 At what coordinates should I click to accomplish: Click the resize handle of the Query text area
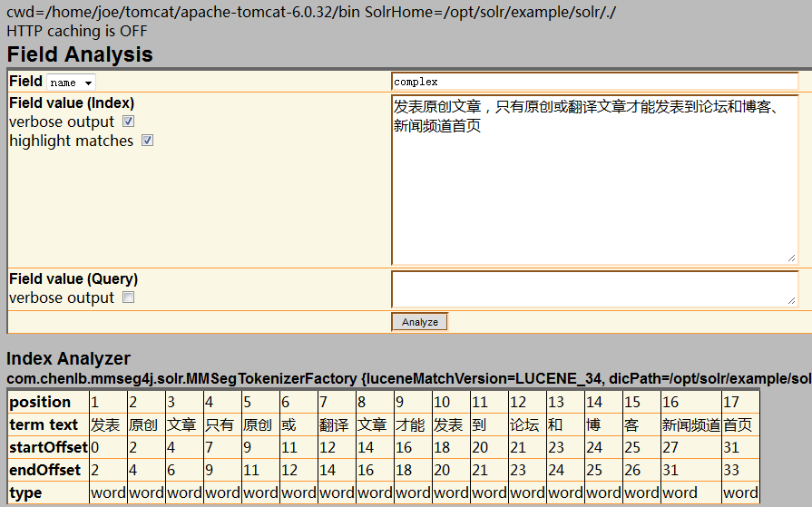point(792,300)
